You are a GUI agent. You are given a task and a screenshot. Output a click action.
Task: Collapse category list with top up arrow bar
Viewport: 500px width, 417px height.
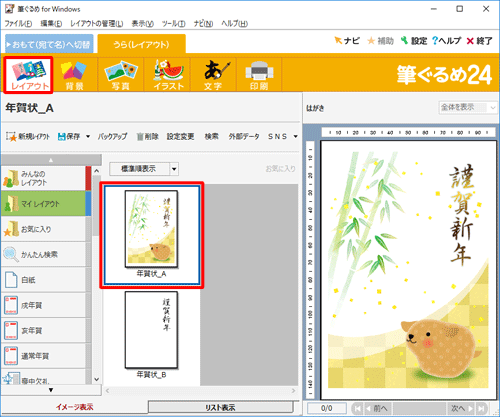tap(51, 160)
